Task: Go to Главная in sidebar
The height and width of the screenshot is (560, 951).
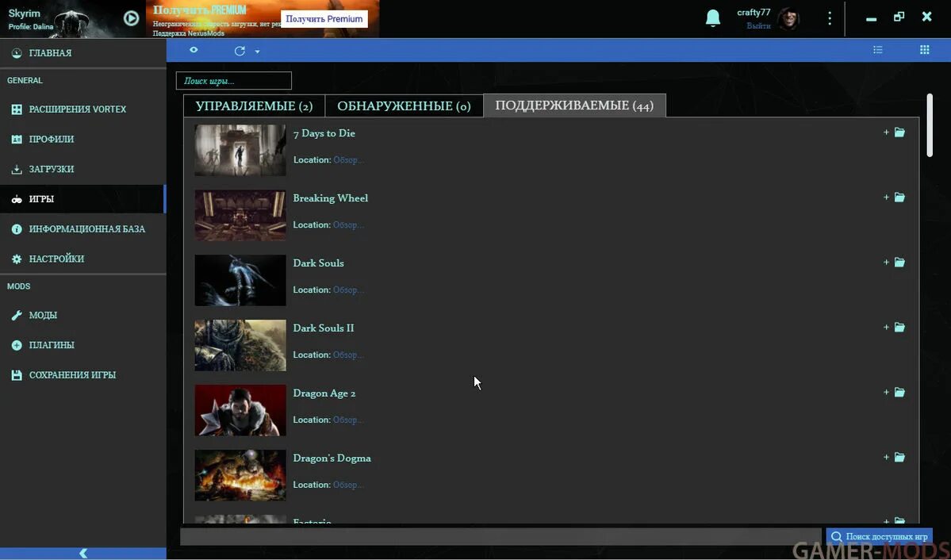Action: [82, 53]
